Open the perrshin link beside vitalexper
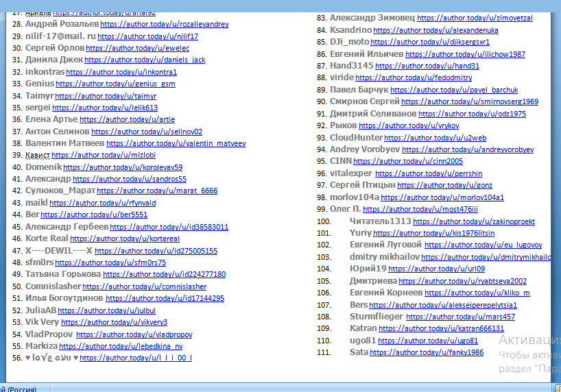561x392 pixels. (429, 174)
